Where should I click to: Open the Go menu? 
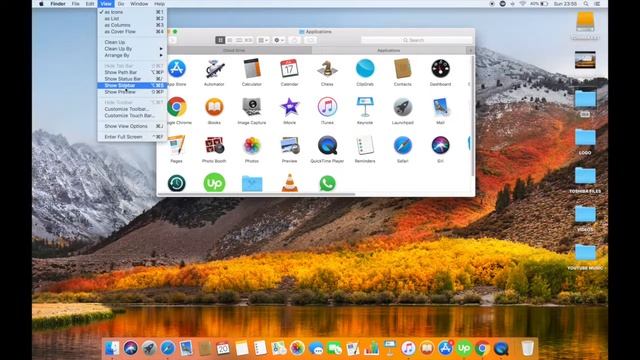(121, 4)
